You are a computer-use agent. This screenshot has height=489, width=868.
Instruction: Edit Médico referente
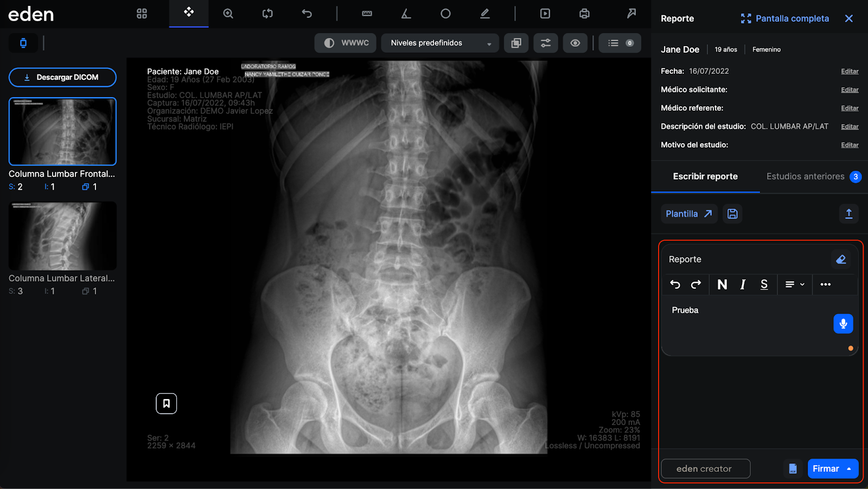(x=850, y=108)
